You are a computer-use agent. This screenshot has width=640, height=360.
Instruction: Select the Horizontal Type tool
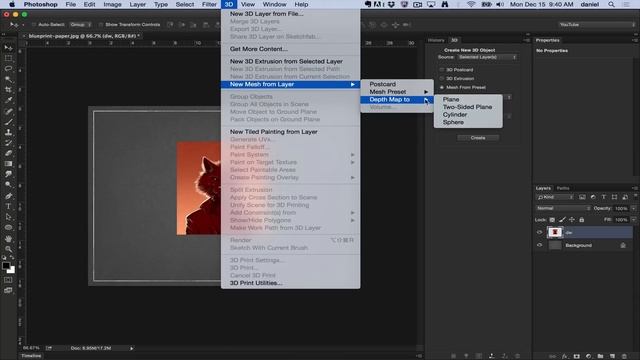(x=8, y=207)
